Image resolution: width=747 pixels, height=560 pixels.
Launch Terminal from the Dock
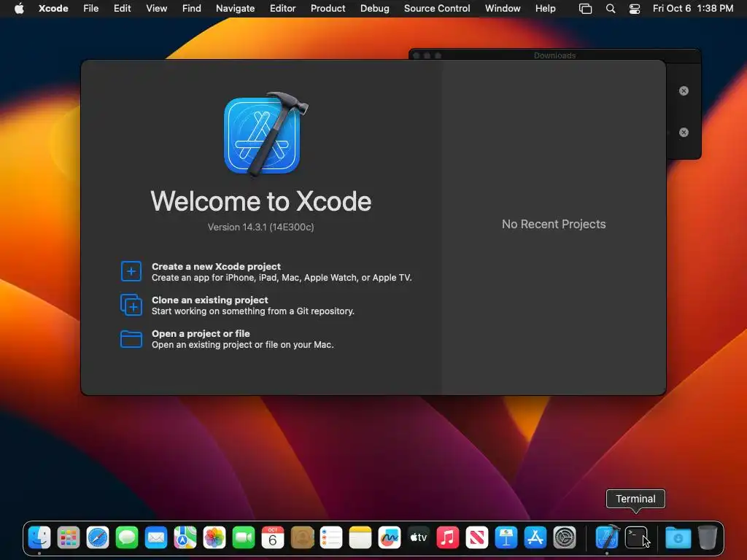[636, 538]
